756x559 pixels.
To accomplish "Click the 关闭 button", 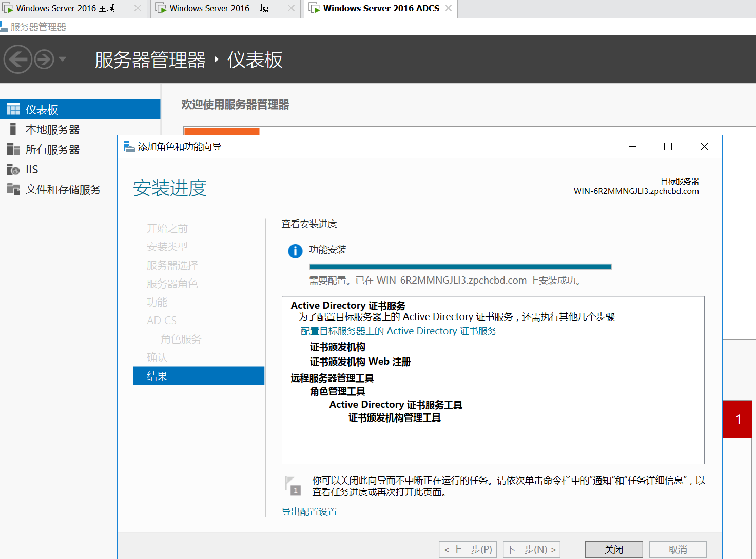I will pyautogui.click(x=614, y=550).
